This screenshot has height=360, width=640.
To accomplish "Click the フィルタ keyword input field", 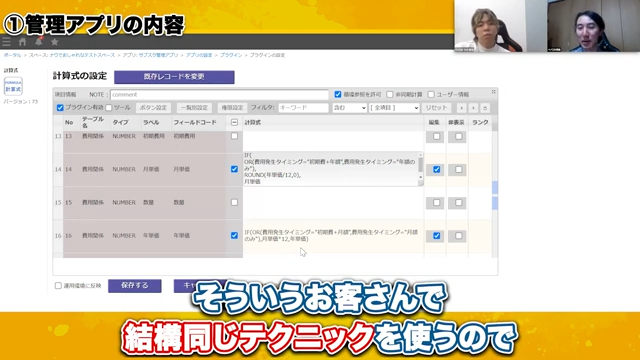I will (x=303, y=108).
